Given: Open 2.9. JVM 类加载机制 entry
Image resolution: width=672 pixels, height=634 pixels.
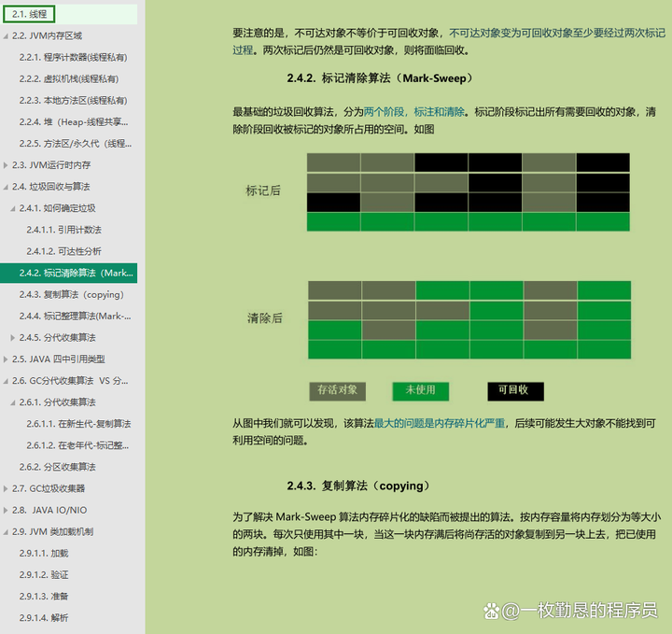Looking at the screenshot, I should [x=52, y=531].
